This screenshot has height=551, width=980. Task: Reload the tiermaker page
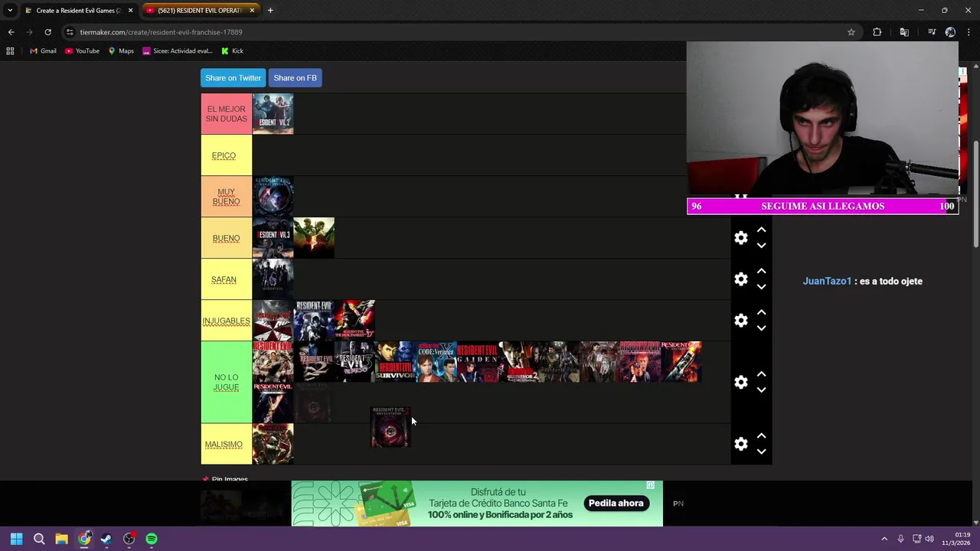coord(47,32)
